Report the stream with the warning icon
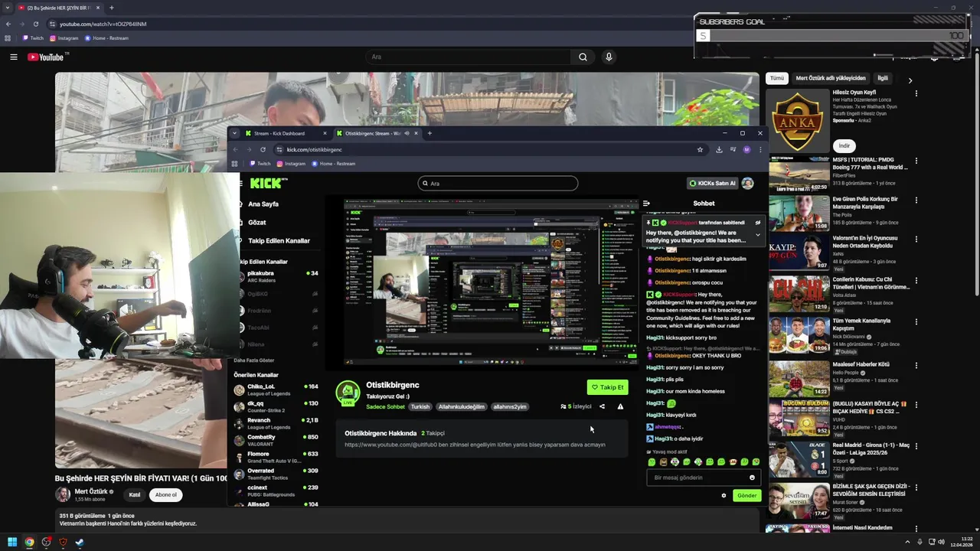 tap(620, 406)
